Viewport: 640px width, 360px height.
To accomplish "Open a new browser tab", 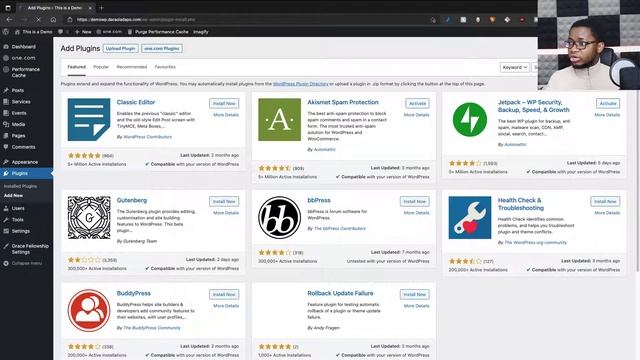I will point(101,8).
